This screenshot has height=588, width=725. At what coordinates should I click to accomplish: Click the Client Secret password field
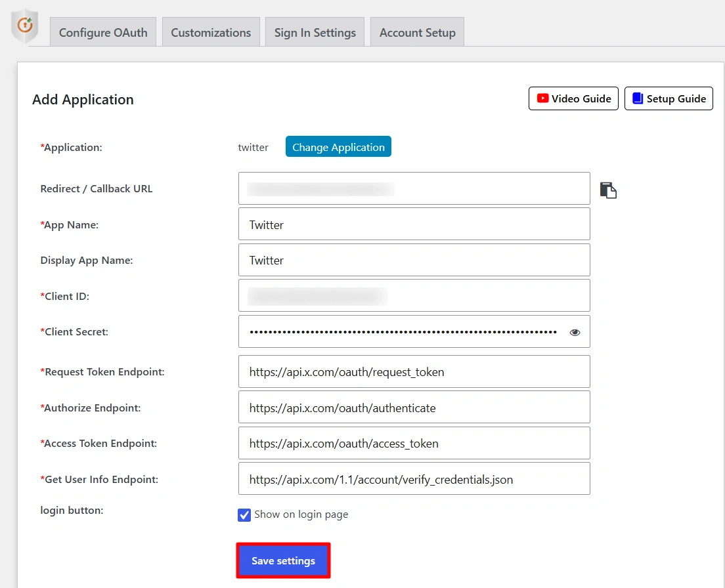click(x=414, y=331)
